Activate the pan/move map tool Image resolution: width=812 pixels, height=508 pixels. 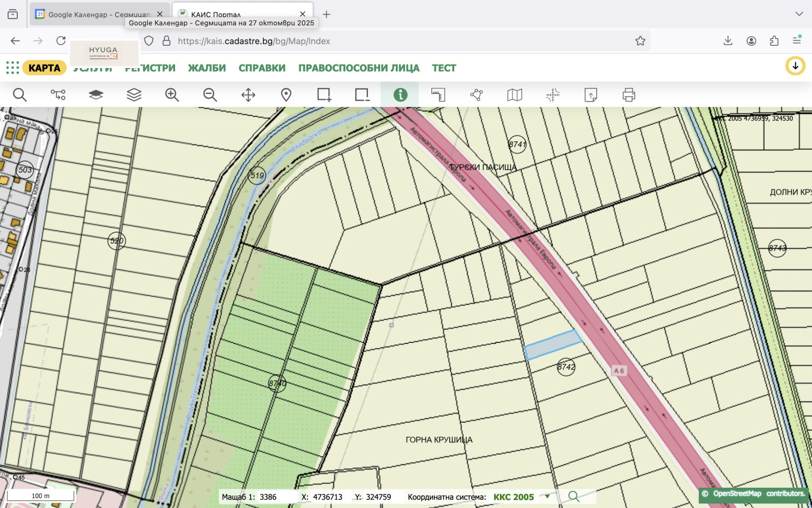pyautogui.click(x=248, y=95)
